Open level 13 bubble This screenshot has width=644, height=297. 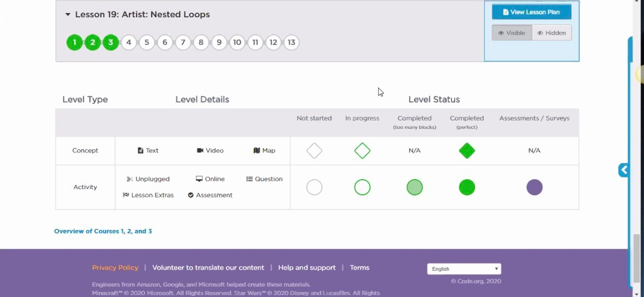tap(291, 42)
